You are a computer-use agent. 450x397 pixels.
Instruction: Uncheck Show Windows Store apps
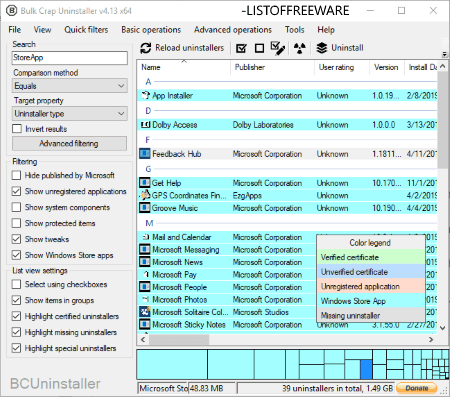(x=16, y=255)
